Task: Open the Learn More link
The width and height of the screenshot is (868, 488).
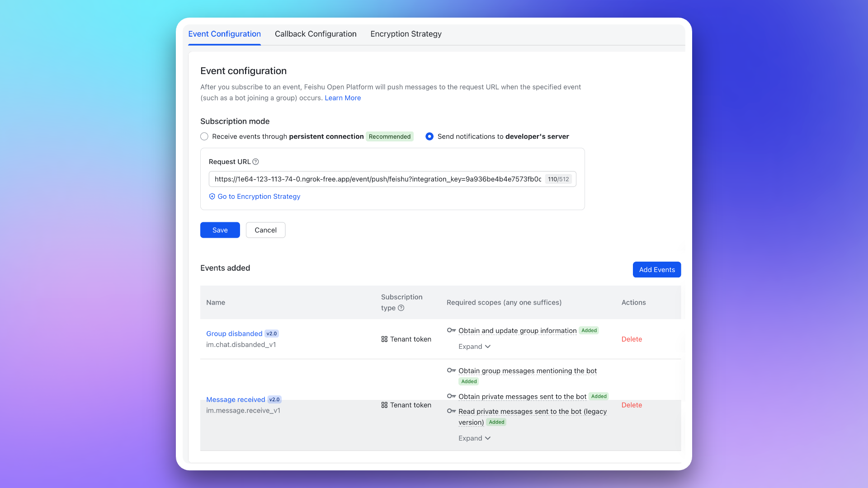Action: pos(342,98)
